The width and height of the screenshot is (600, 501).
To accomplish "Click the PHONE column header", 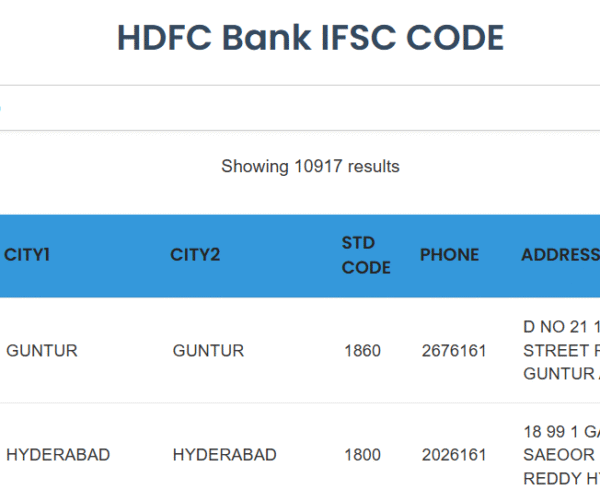I will (x=449, y=255).
